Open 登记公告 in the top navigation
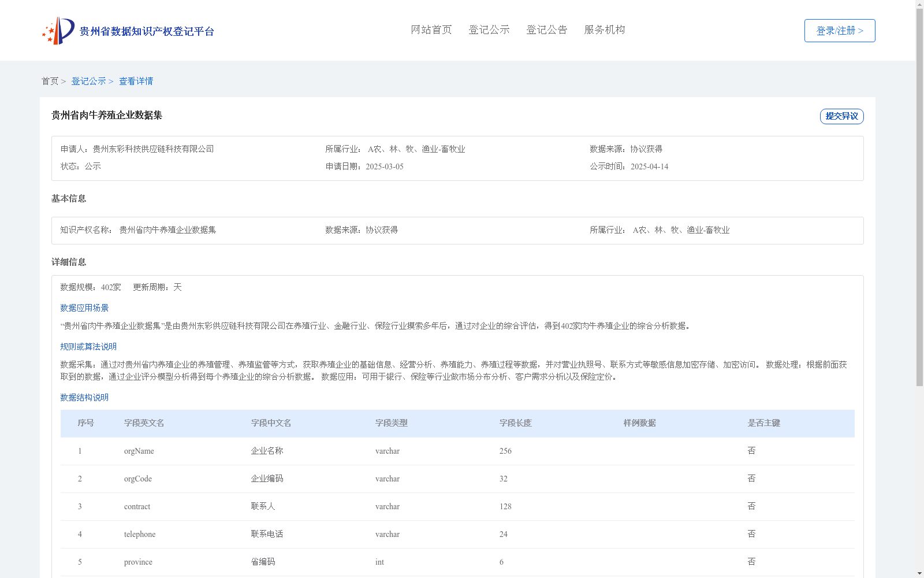The height and width of the screenshot is (578, 924). (x=547, y=30)
